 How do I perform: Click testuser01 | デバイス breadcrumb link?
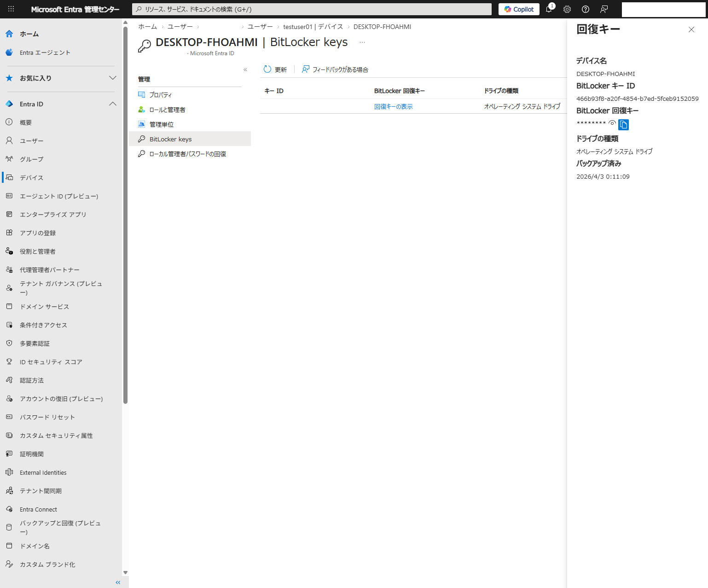point(313,27)
